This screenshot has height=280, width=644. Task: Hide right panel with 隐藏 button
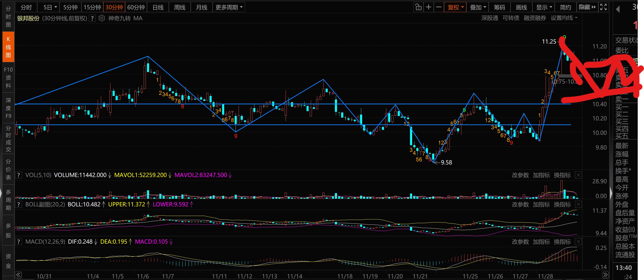pyautogui.click(x=587, y=7)
